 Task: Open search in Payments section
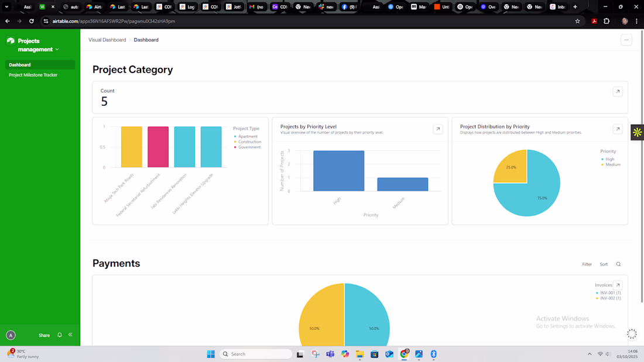pos(619,264)
